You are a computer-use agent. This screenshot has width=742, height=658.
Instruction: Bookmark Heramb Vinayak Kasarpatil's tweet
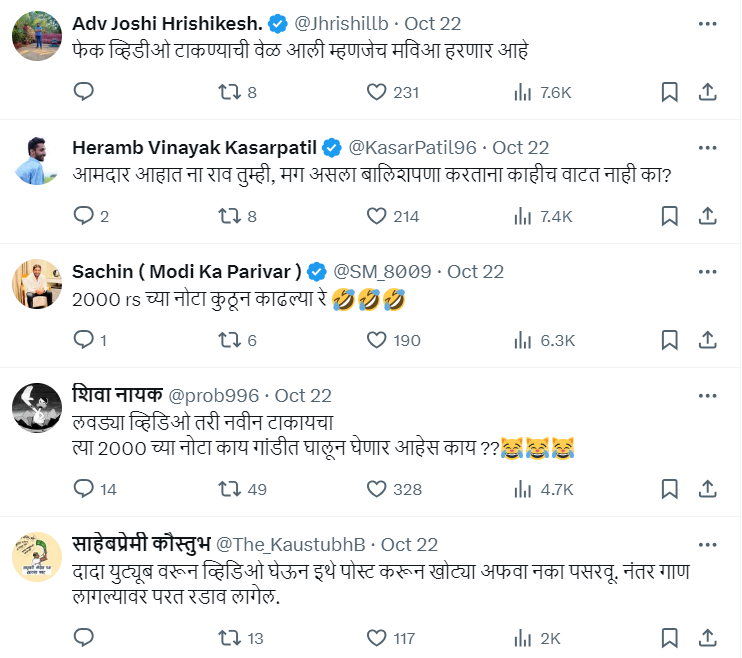pos(670,216)
